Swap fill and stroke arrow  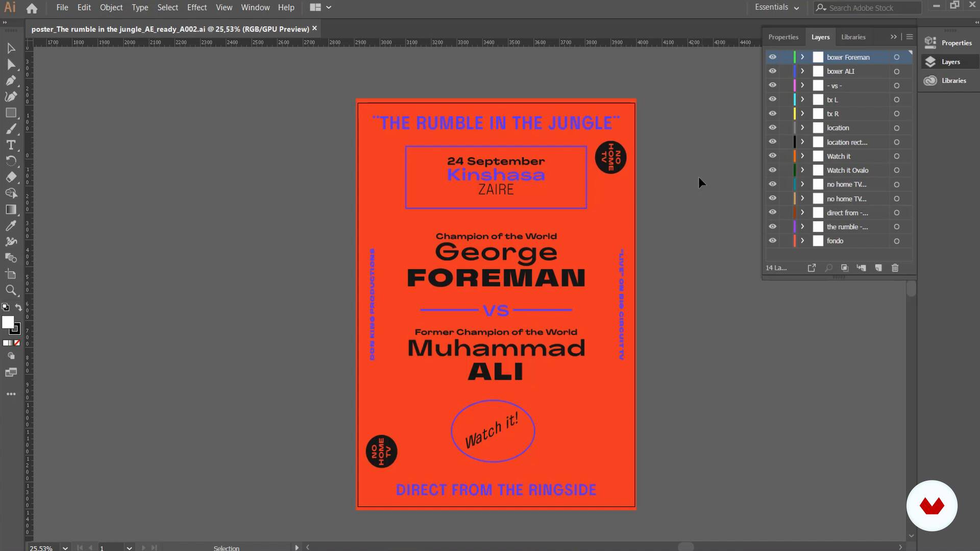point(18,307)
